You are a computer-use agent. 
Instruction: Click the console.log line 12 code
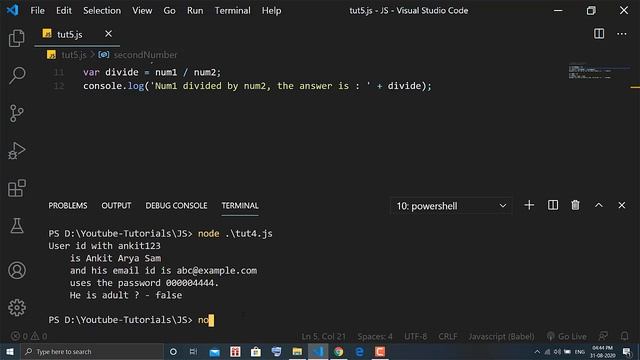(x=257, y=86)
